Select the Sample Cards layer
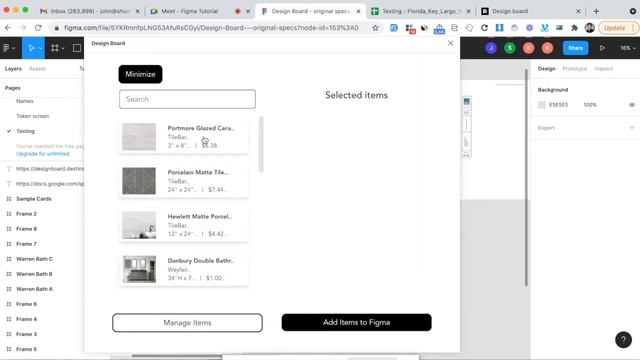Screen dimensions: 640x360 tap(34, 199)
